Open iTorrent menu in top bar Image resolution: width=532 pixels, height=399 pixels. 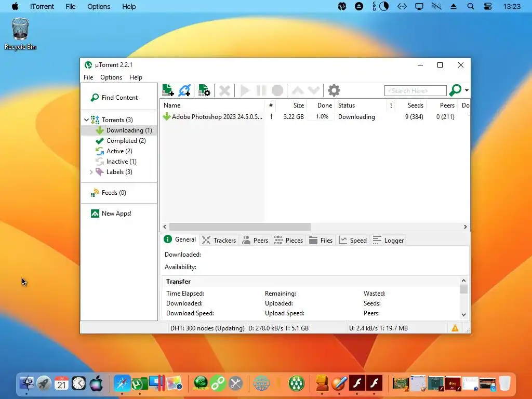(x=42, y=6)
